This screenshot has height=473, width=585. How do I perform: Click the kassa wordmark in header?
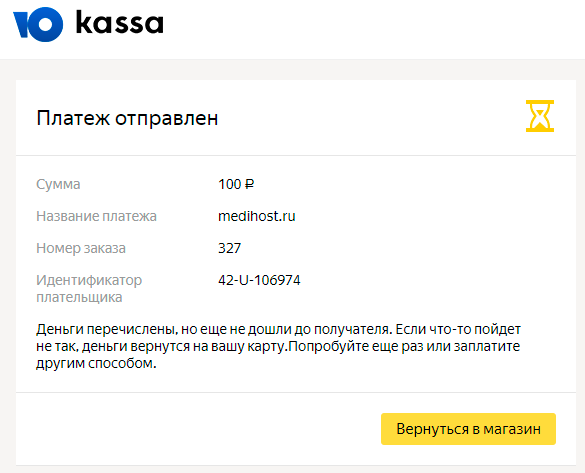(119, 22)
